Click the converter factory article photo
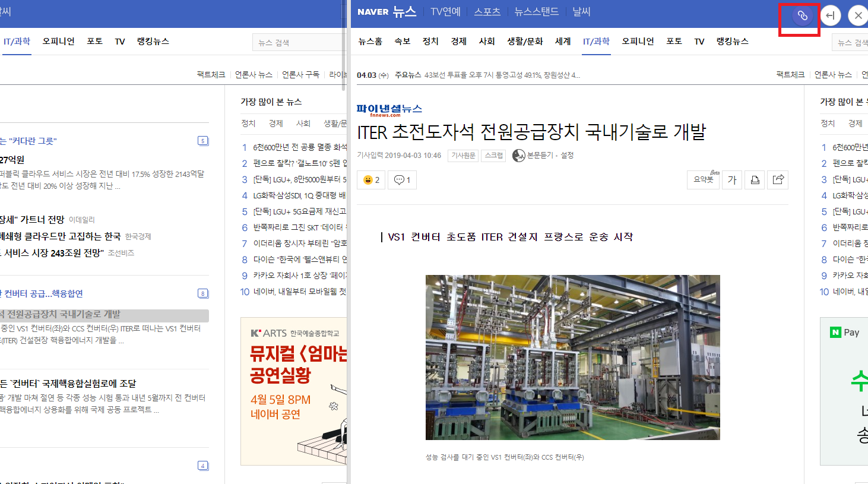Viewport: 868px width, 484px height. tap(572, 358)
